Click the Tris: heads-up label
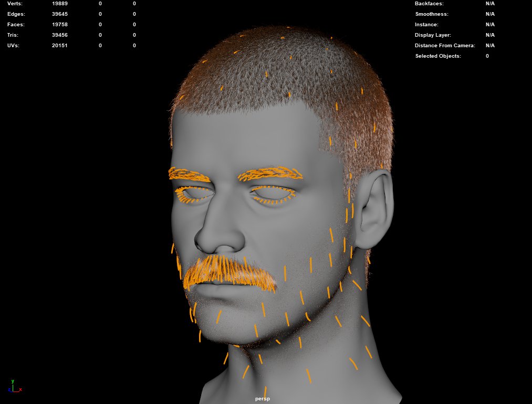The height and width of the screenshot is (404, 532). [13, 35]
